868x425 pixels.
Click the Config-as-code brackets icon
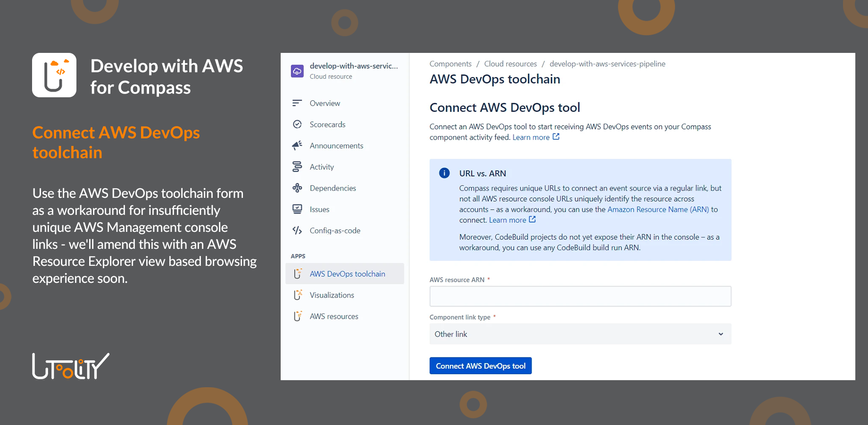[297, 230]
